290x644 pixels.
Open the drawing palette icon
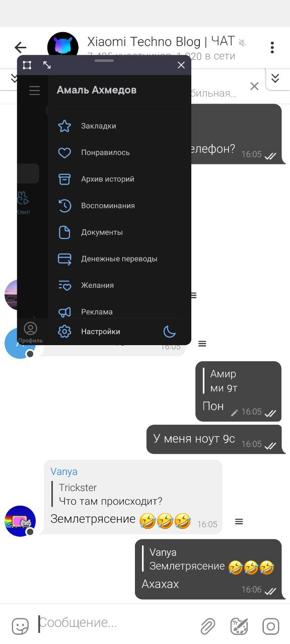coord(239,626)
